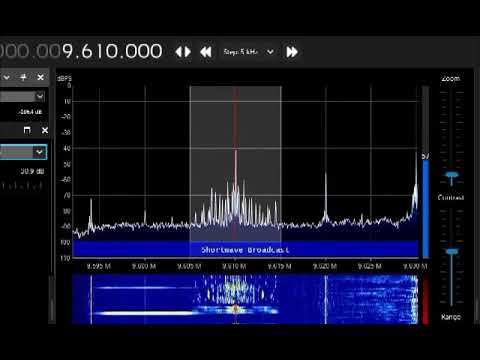This screenshot has height=360, width=480.
Task: Click the bright waterfall signal at center
Action: pyautogui.click(x=235, y=309)
